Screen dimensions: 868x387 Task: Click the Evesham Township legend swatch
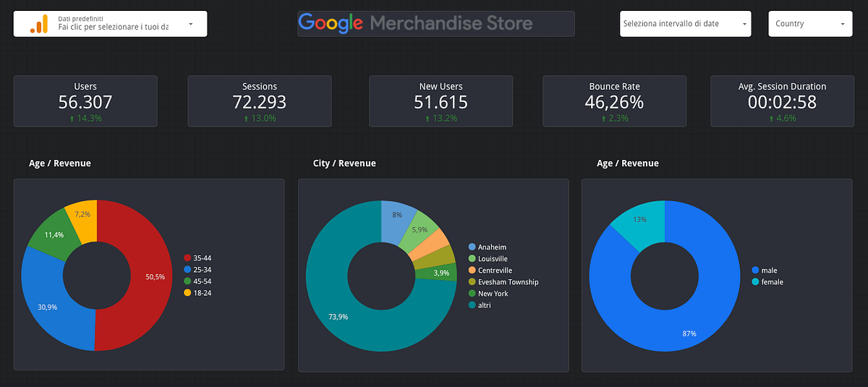coord(472,282)
